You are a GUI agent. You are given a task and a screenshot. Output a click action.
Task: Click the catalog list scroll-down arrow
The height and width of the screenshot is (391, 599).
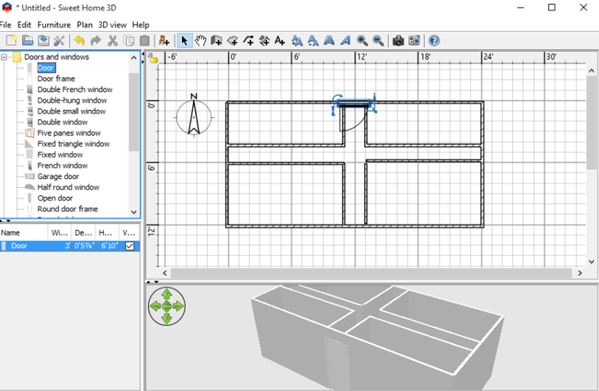[x=134, y=212]
